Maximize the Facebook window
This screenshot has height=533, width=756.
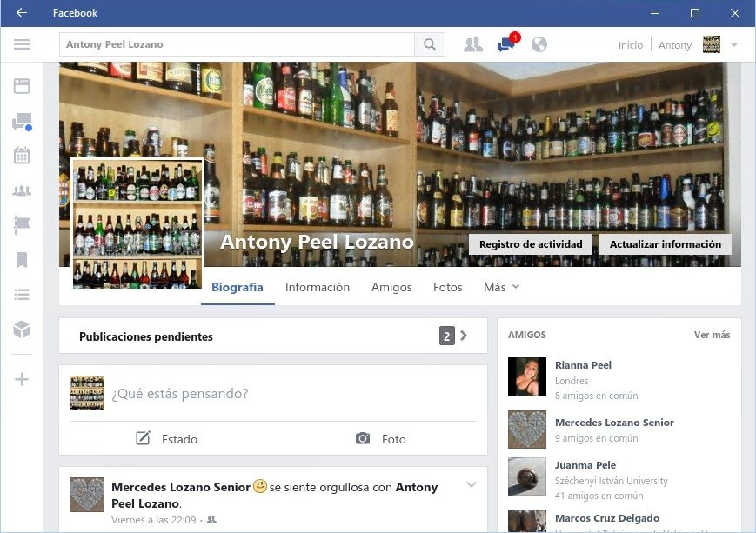pyautogui.click(x=695, y=13)
